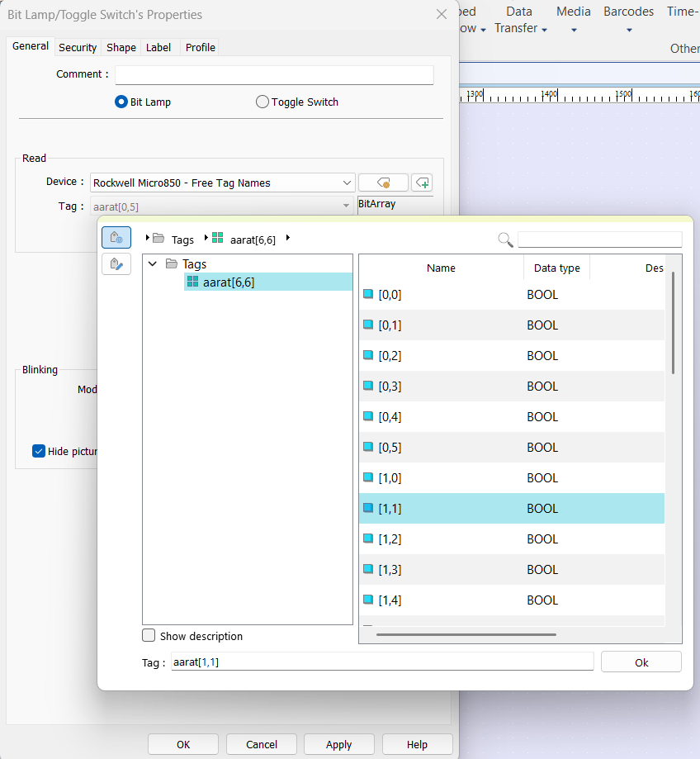Select the Toggle Switch radio button

tap(262, 102)
